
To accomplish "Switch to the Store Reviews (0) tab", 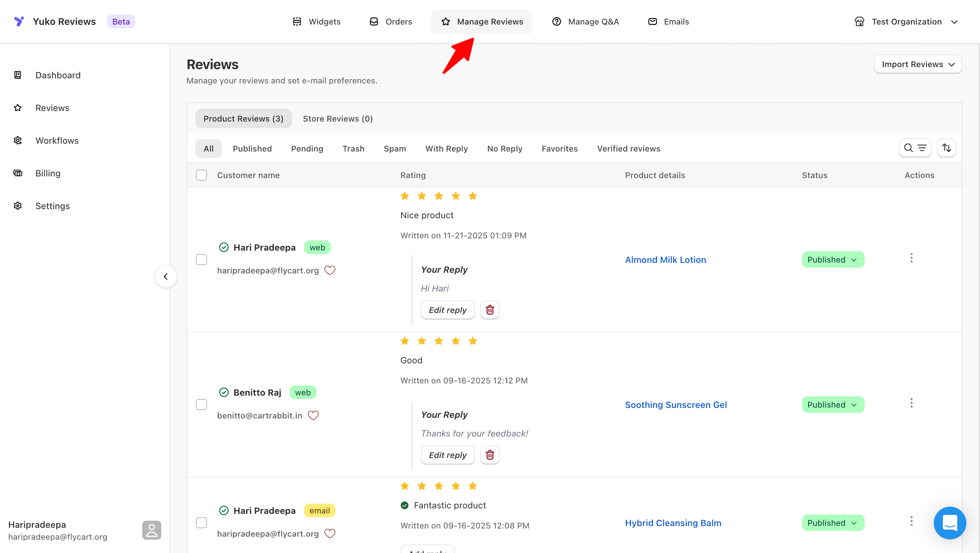I will click(338, 119).
